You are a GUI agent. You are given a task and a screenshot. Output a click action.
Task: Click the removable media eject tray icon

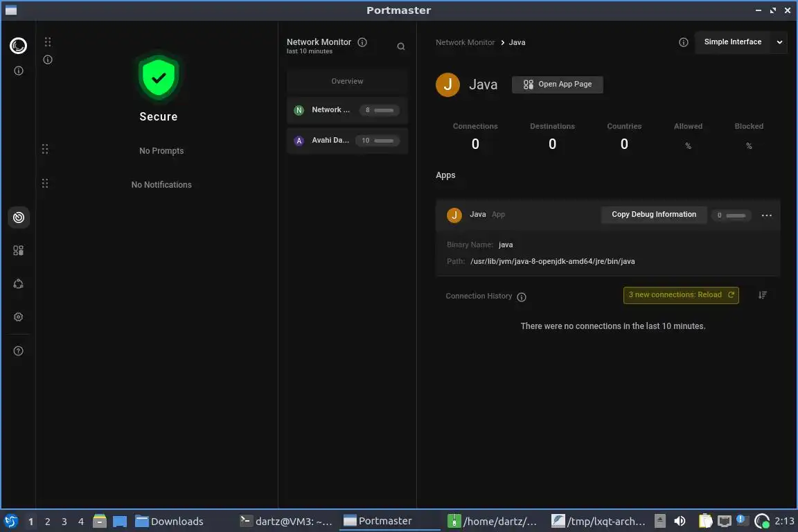pos(660,522)
